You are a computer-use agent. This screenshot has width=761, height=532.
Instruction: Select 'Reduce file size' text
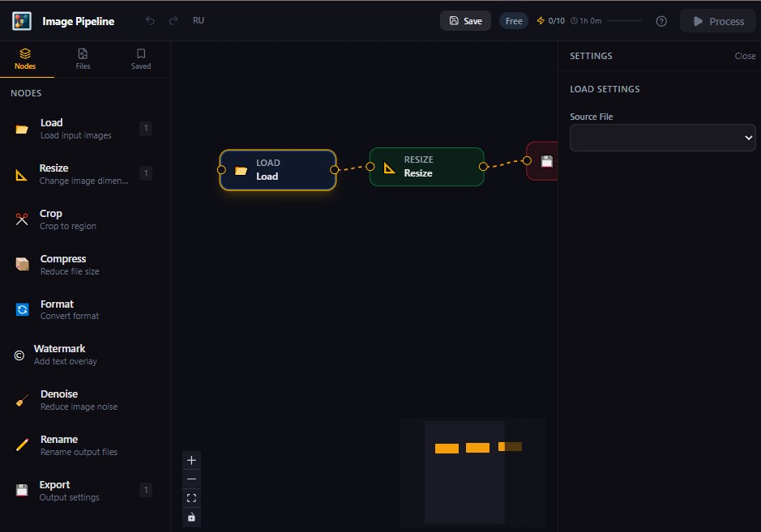click(70, 271)
